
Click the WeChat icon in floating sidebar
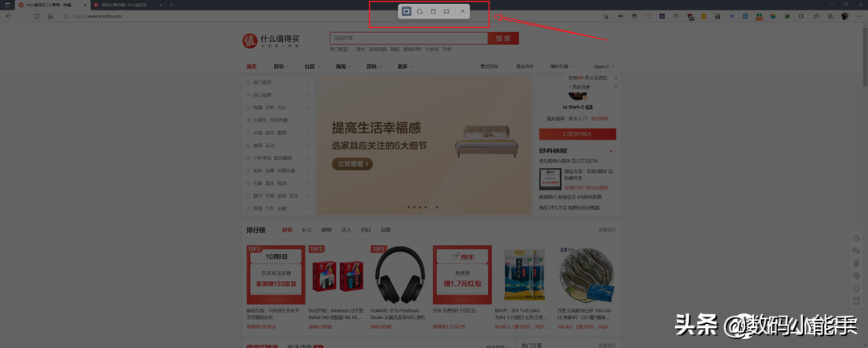click(857, 251)
